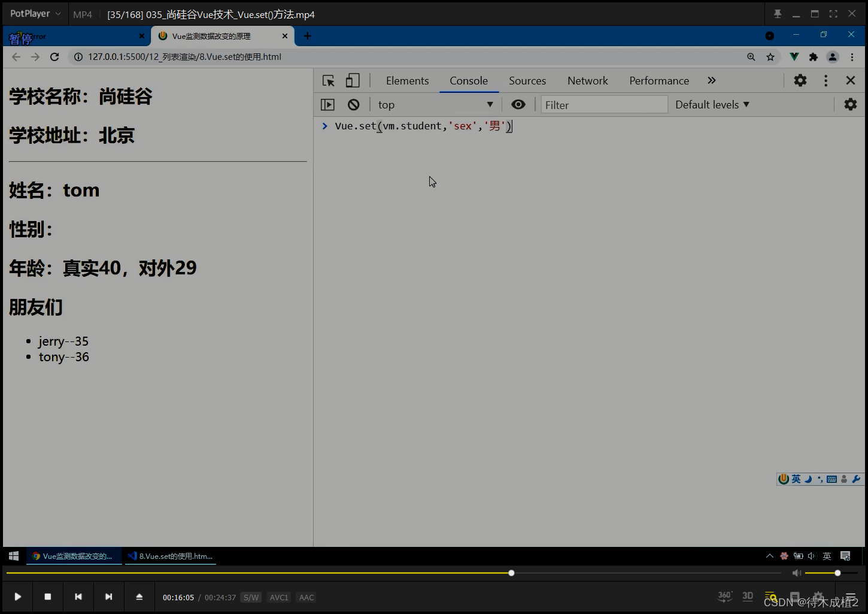Expand more DevTools tabs chevron
The image size is (868, 614).
tap(712, 81)
